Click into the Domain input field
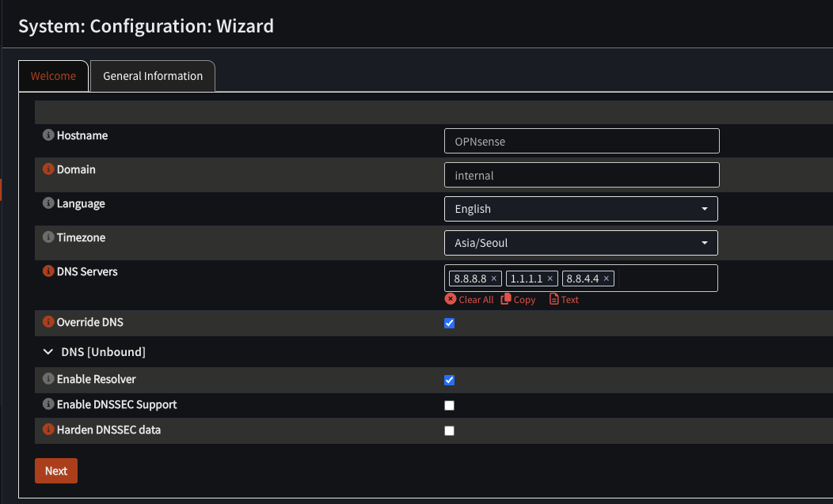 (582, 175)
